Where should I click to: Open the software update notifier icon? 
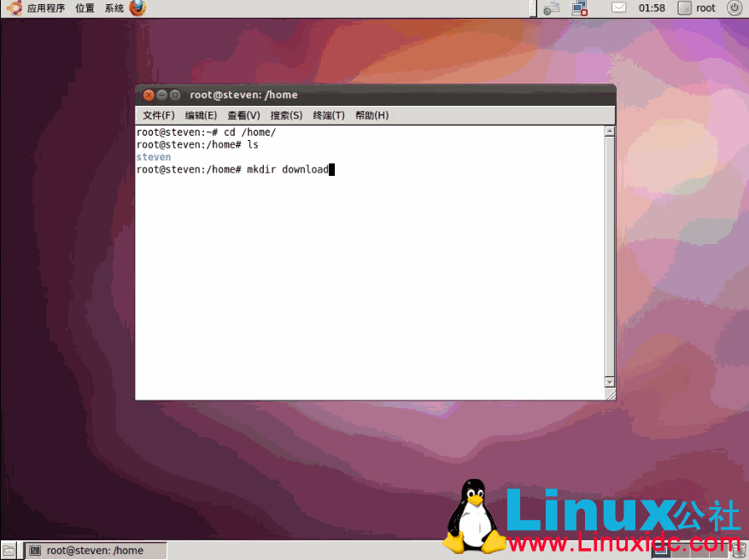[x=551, y=8]
